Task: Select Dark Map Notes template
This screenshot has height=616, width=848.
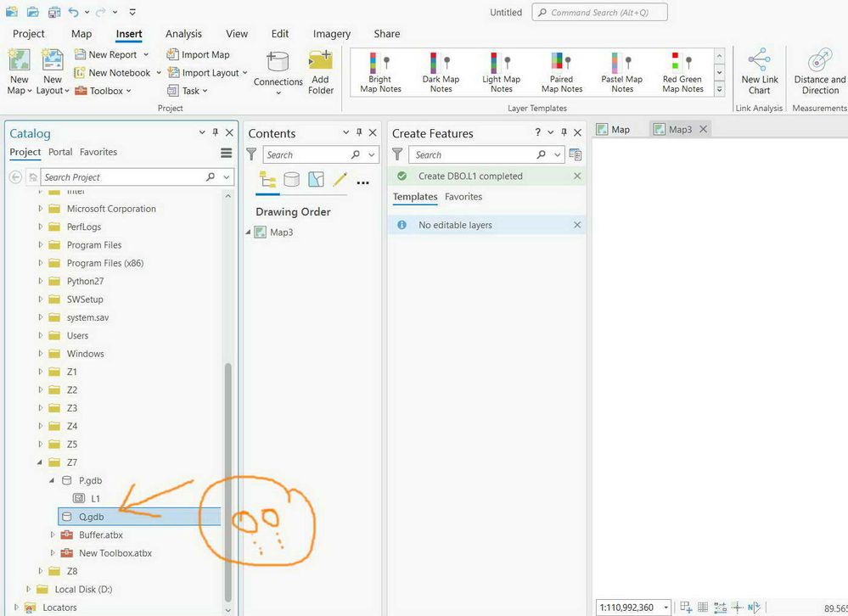Action: [441, 73]
